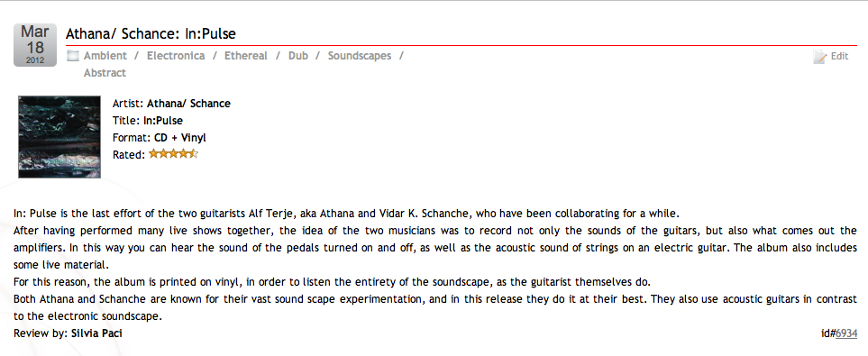Go to the Ethereal category
Image resolution: width=868 pixels, height=356 pixels.
246,56
